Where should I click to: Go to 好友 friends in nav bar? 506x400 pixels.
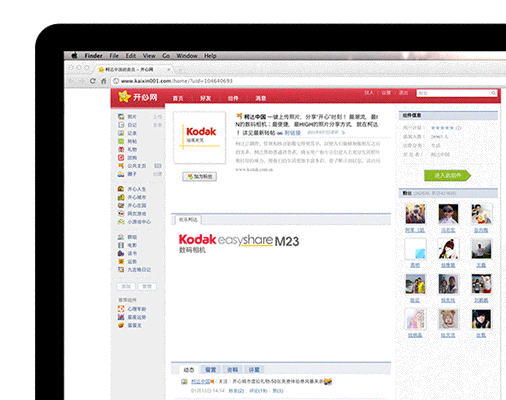(206, 98)
